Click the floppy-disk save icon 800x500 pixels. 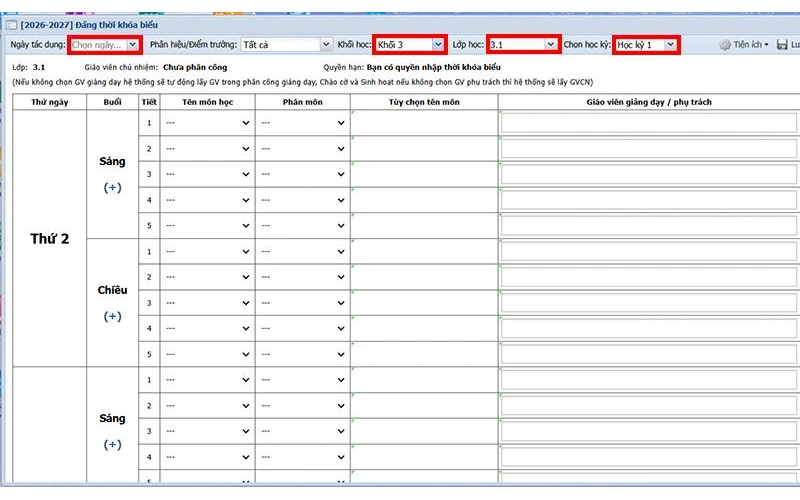782,45
